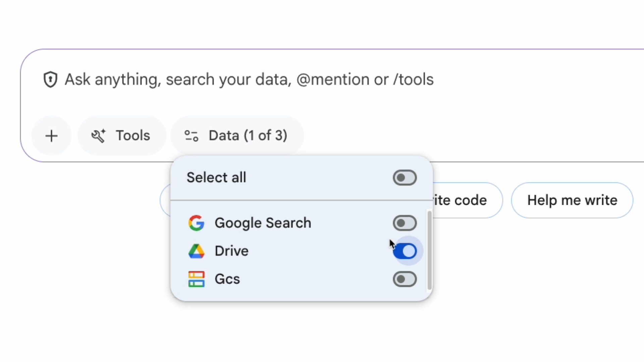Select the Google Search entry label
The width and height of the screenshot is (644, 362).
click(x=263, y=223)
